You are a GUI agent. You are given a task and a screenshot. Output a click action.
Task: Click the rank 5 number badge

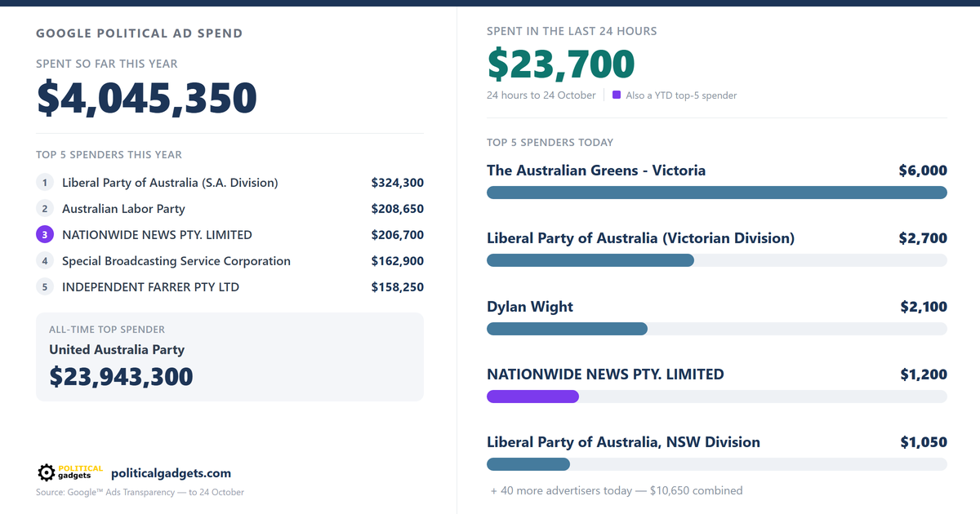[45, 287]
